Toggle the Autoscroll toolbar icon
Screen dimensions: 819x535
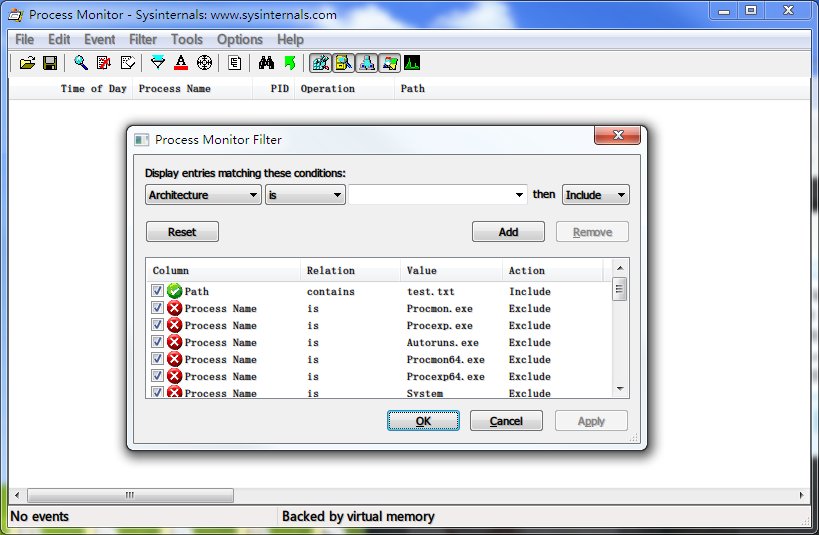(x=104, y=63)
